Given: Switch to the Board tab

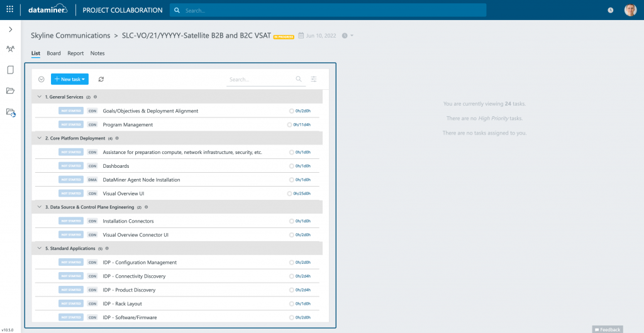Looking at the screenshot, I should coord(54,53).
